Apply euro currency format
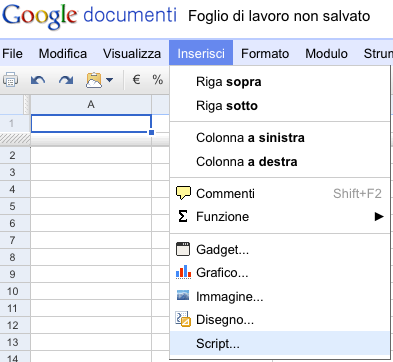This screenshot has width=393, height=362. tap(136, 80)
